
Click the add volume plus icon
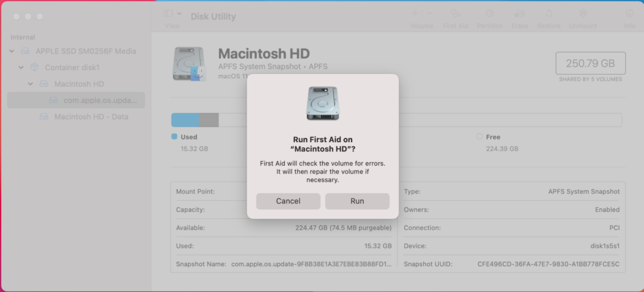pyautogui.click(x=414, y=13)
